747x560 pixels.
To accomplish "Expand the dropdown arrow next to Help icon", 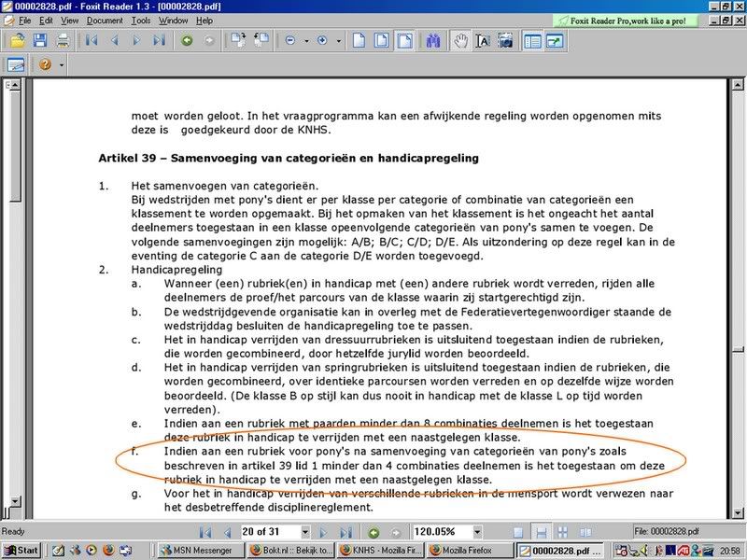I will pos(62,64).
